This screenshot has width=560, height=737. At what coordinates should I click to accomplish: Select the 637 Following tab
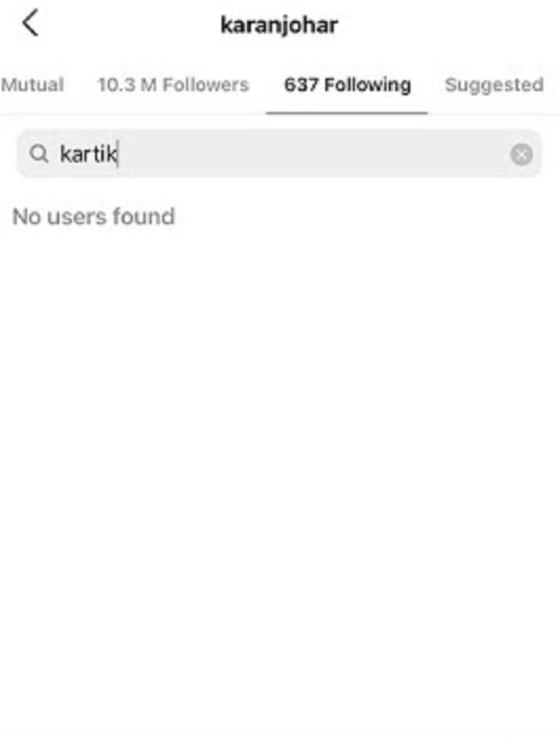click(x=348, y=85)
